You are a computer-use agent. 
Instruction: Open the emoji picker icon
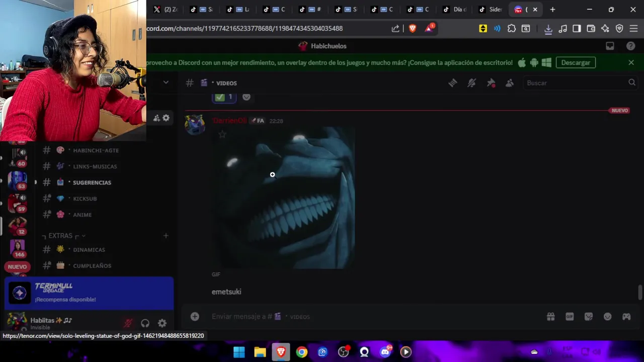(607, 317)
